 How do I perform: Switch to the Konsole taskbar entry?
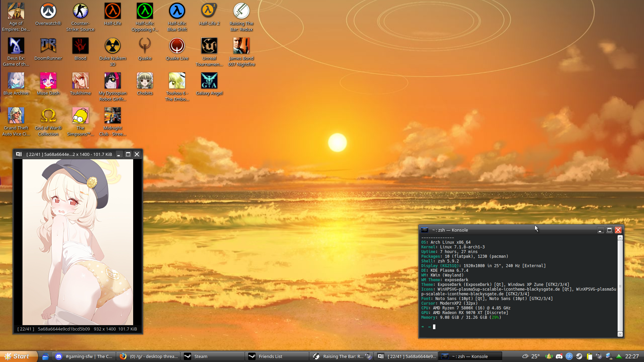tap(471, 356)
